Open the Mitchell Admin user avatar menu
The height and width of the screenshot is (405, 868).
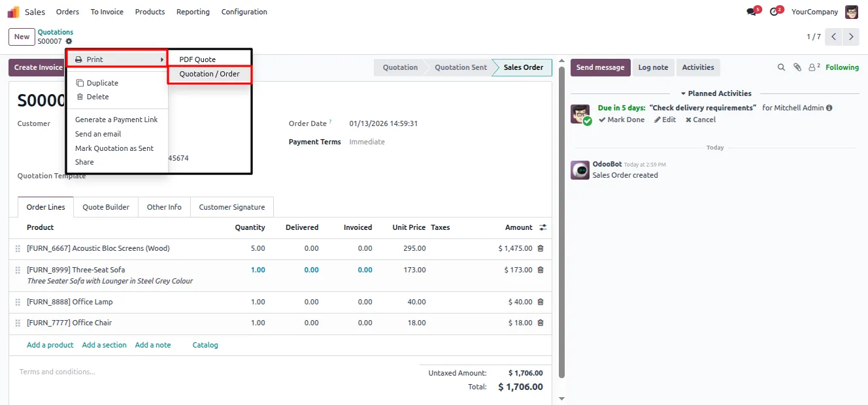click(x=852, y=12)
